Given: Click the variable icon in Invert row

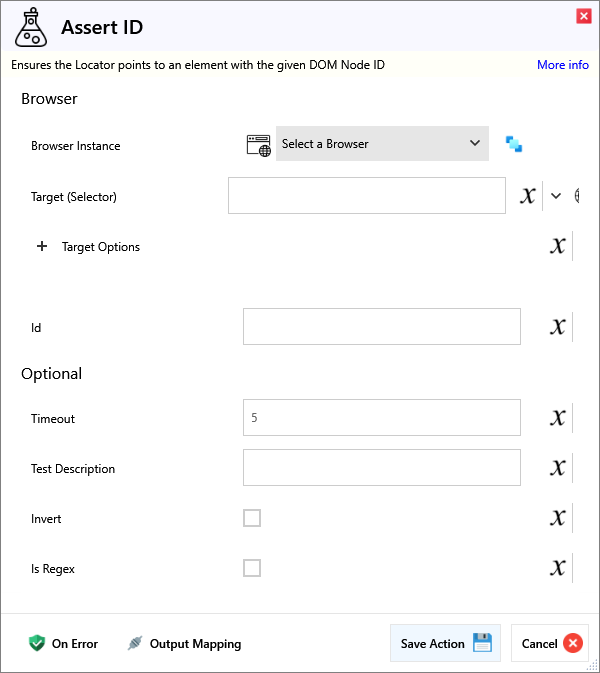Looking at the screenshot, I should (558, 518).
